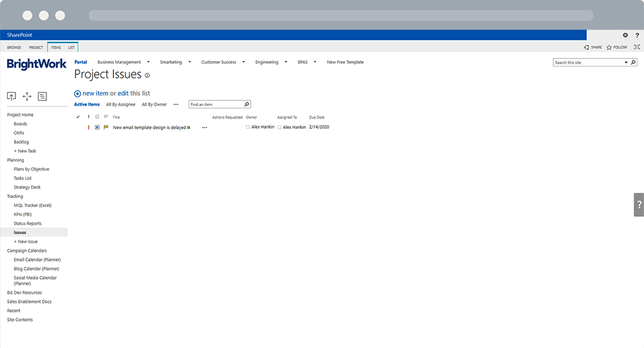Click the BrightWork logo
644x348 pixels.
(x=37, y=64)
